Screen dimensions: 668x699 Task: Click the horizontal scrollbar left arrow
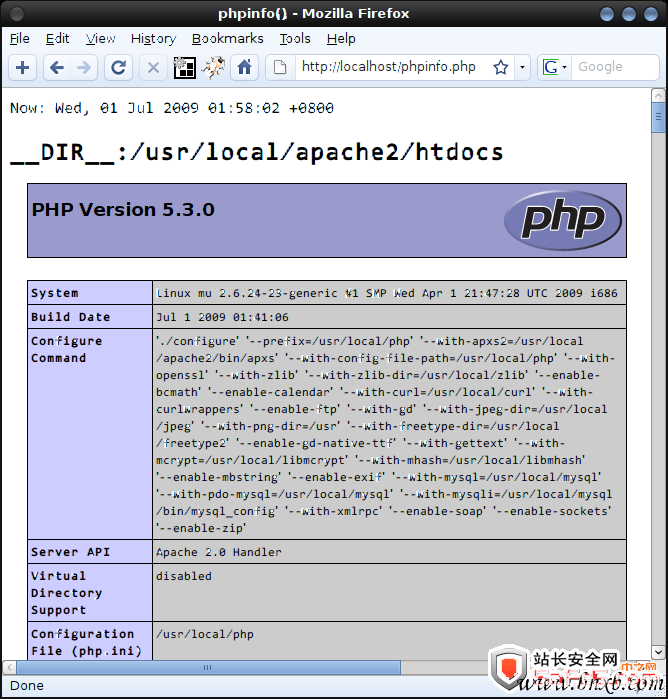pos(9,667)
